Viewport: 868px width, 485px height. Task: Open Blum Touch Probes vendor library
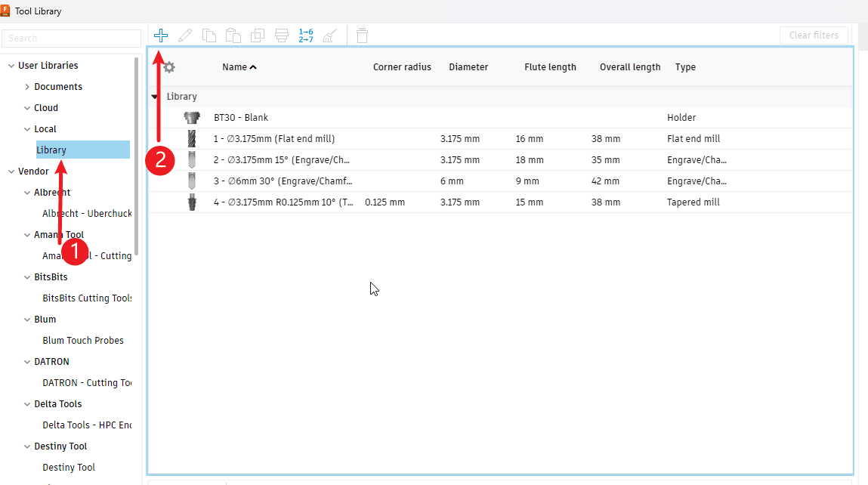point(83,341)
